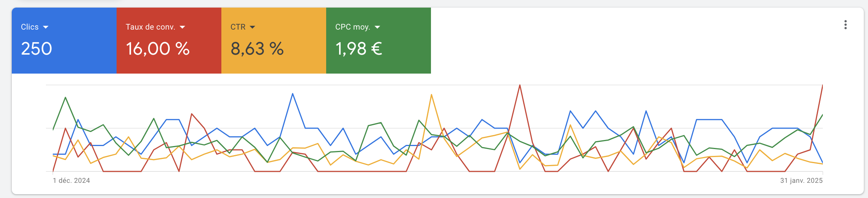
Task: Expand the CPC moy. dropdown arrow
Action: tap(377, 27)
